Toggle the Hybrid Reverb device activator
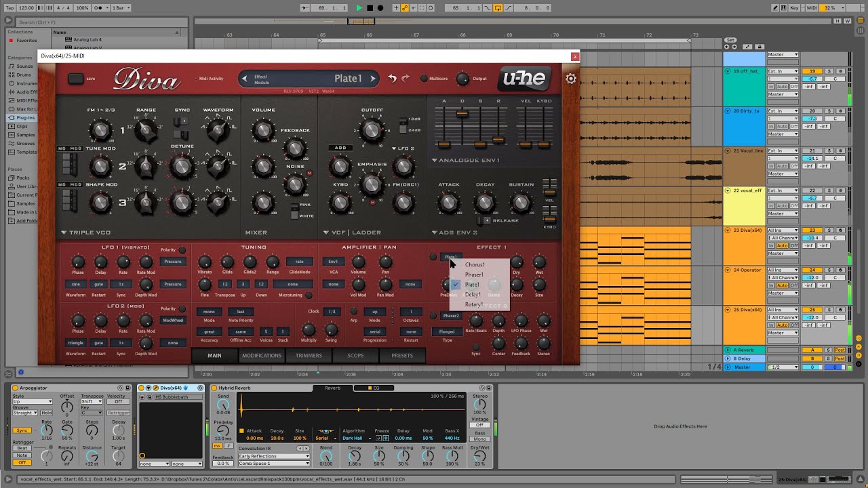868x488 pixels. [214, 388]
